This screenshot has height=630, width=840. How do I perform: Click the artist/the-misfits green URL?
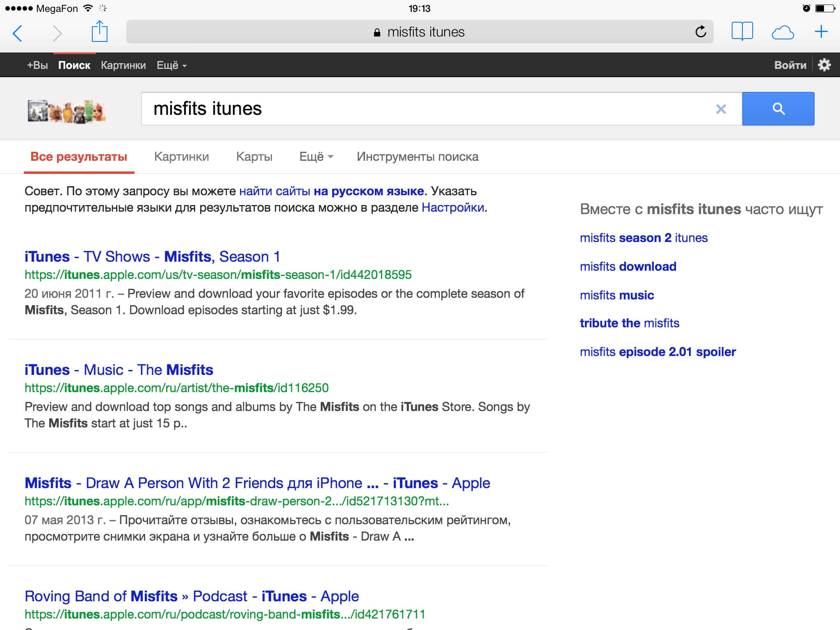176,388
